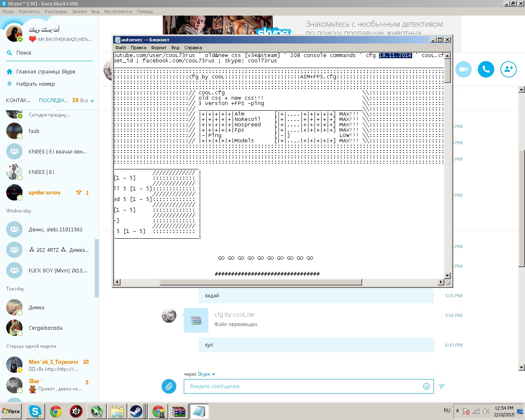Click Notepad's vertical scroll down arrow

447,276
